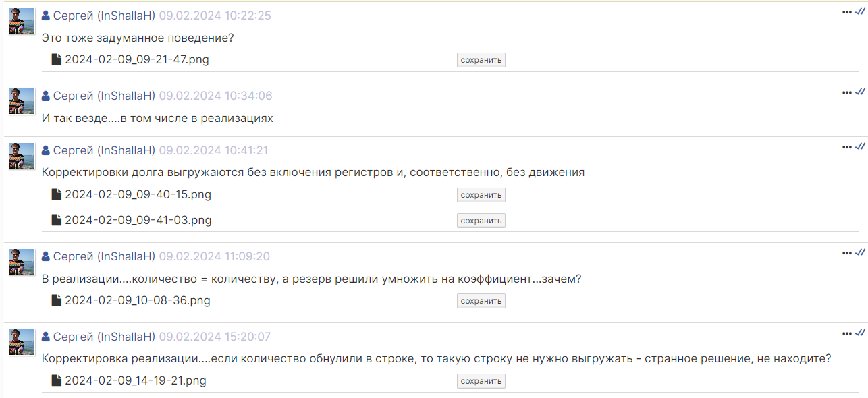Click read-status checkmarks on 10:22:25 message
This screenshot has height=398, width=868.
click(860, 11)
